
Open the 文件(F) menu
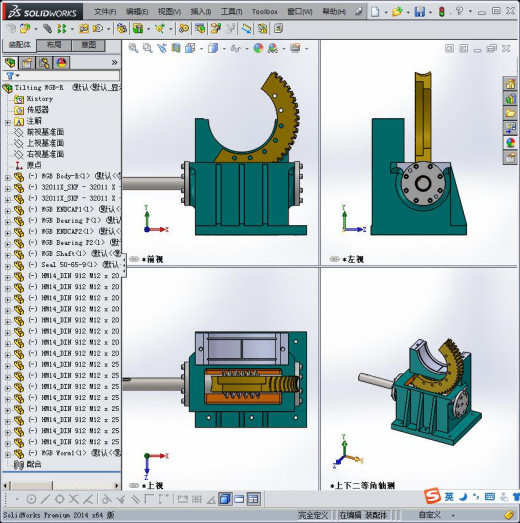click(x=105, y=12)
